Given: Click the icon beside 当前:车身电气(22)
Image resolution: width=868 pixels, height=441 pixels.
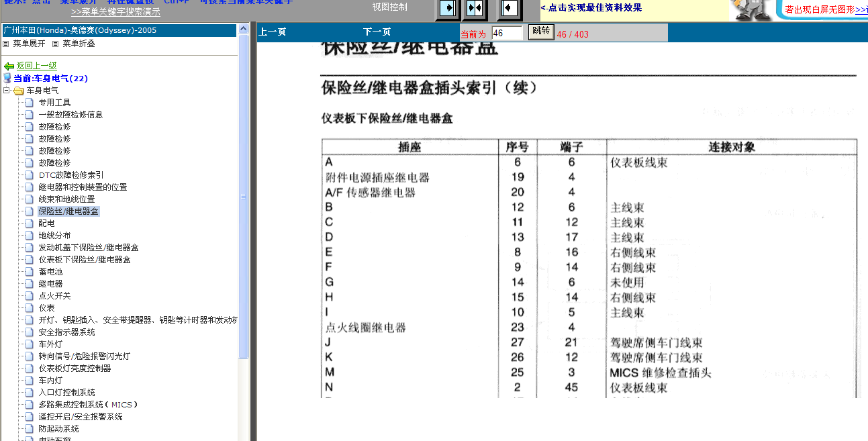Looking at the screenshot, I should [x=7, y=79].
